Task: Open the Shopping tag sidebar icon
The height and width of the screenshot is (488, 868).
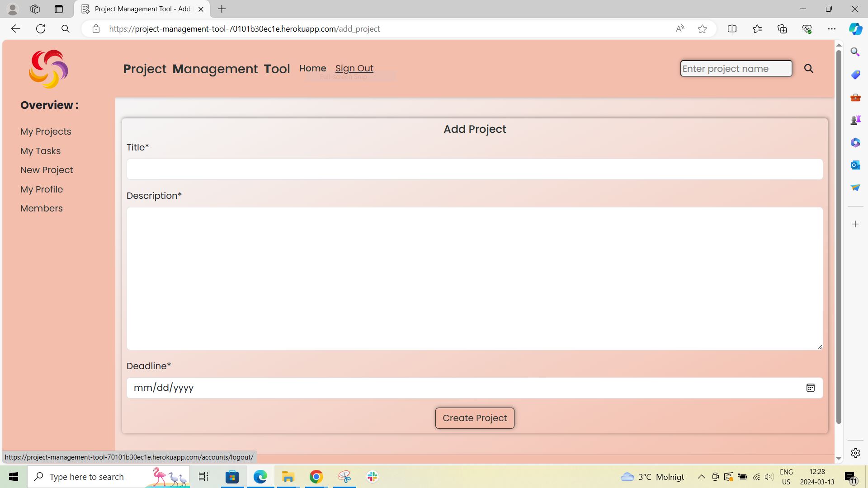Action: coord(855,75)
